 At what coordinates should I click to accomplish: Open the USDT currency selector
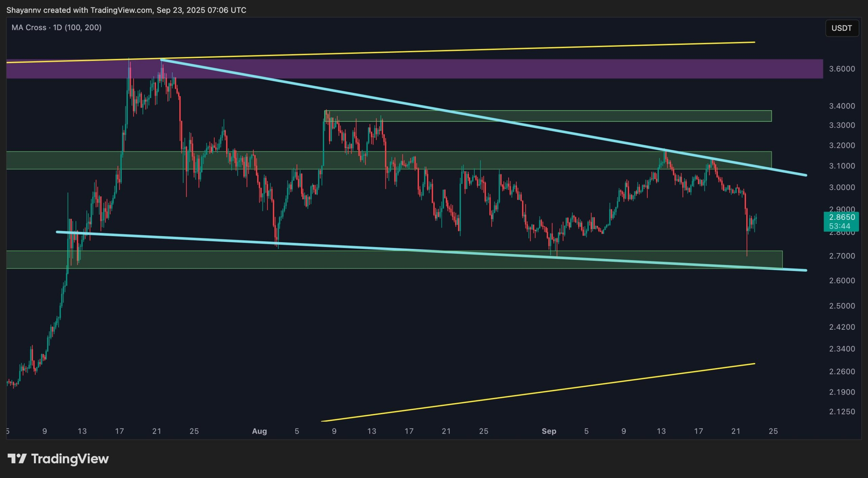click(x=842, y=28)
